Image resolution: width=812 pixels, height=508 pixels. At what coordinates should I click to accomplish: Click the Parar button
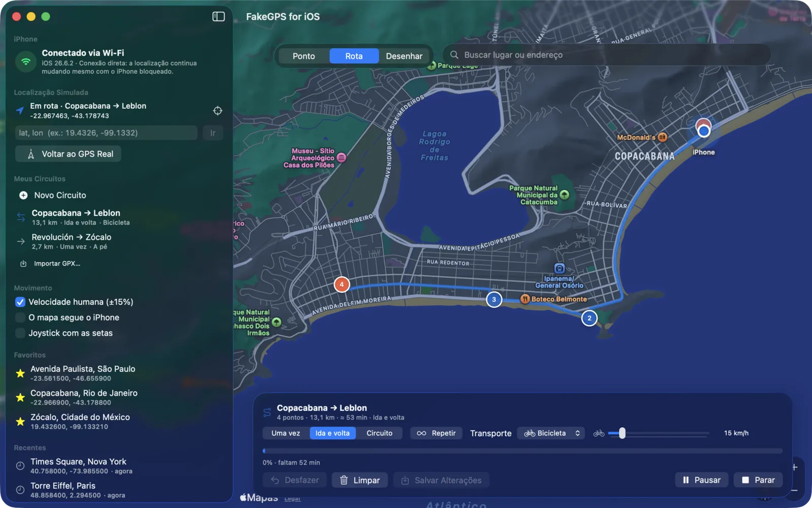(758, 480)
